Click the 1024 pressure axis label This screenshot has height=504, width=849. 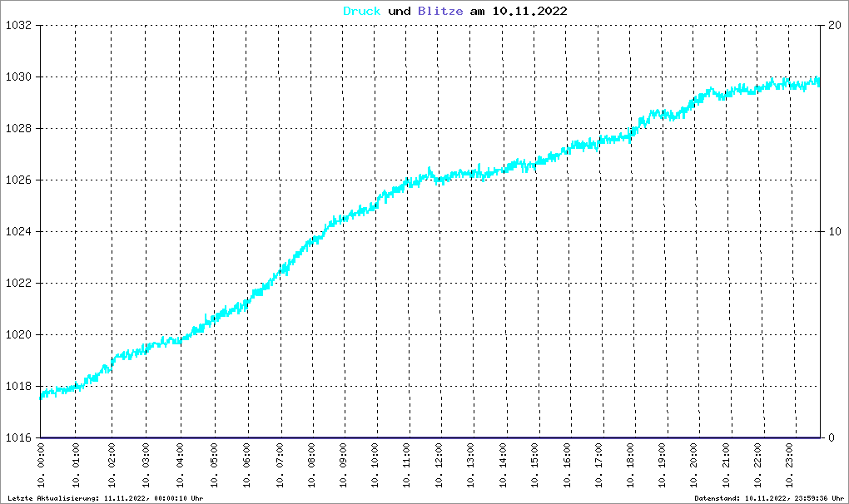(x=17, y=231)
